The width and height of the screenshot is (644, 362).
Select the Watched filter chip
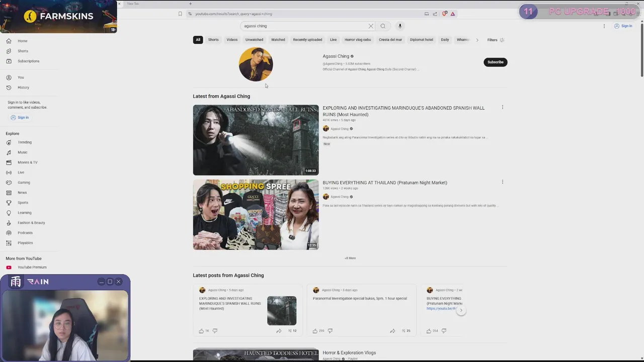click(x=278, y=40)
